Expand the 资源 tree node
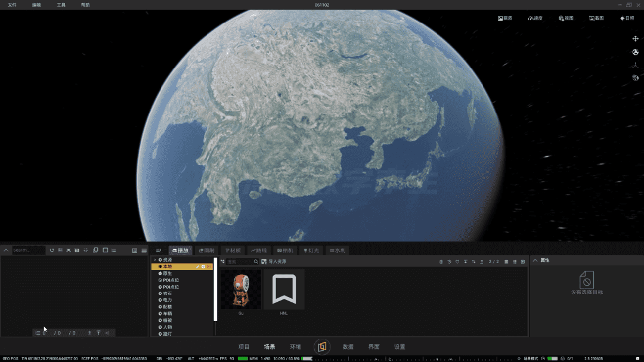Image resolution: width=644 pixels, height=362 pixels. pyautogui.click(x=155, y=259)
